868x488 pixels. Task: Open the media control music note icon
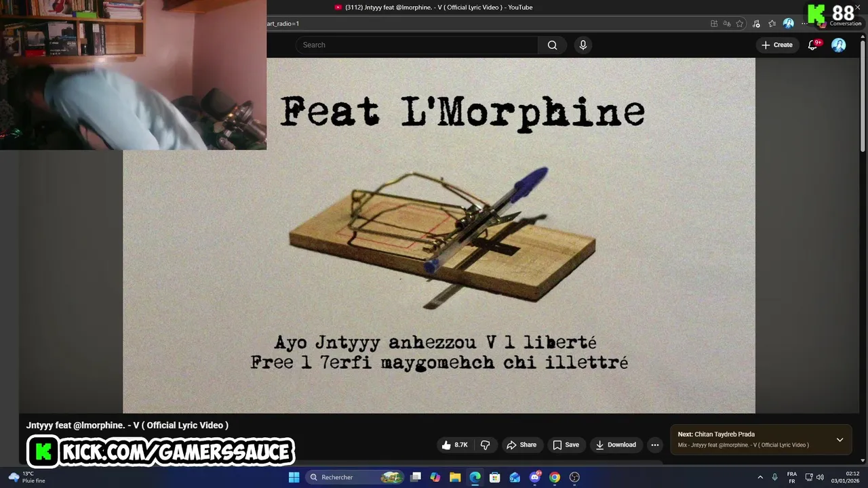point(756,24)
